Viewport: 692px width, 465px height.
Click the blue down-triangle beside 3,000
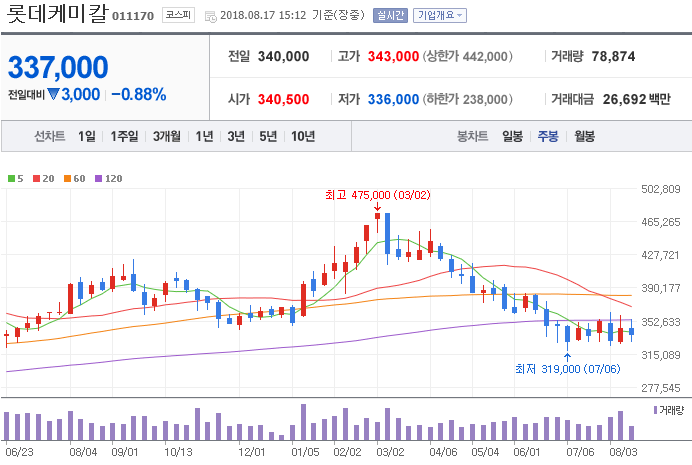click(x=53, y=94)
